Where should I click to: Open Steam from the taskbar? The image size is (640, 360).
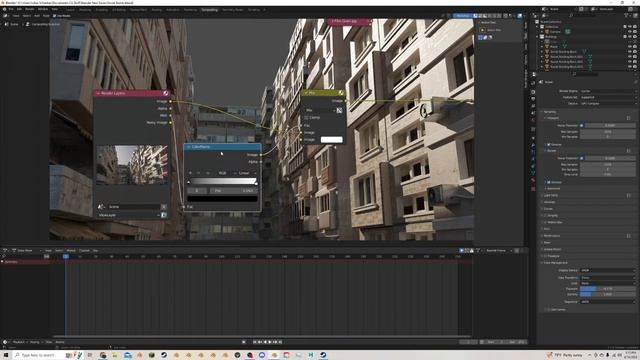click(164, 355)
